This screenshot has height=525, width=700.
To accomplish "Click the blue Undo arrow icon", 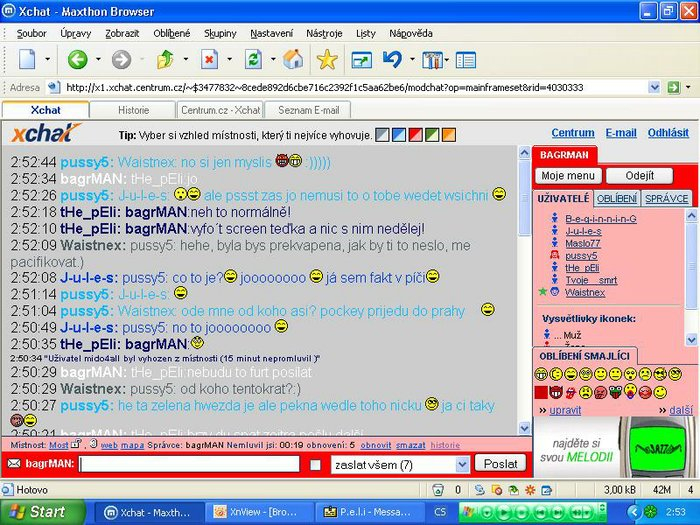I will [x=392, y=59].
